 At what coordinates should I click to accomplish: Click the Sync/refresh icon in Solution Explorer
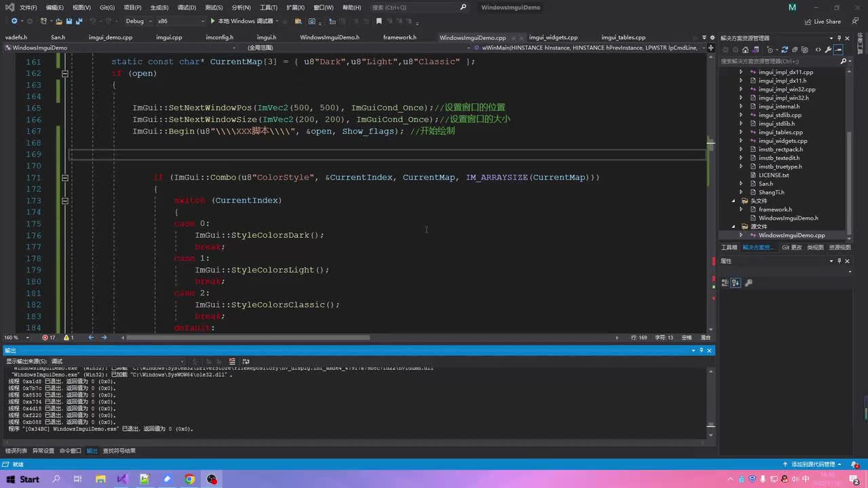[x=785, y=49]
